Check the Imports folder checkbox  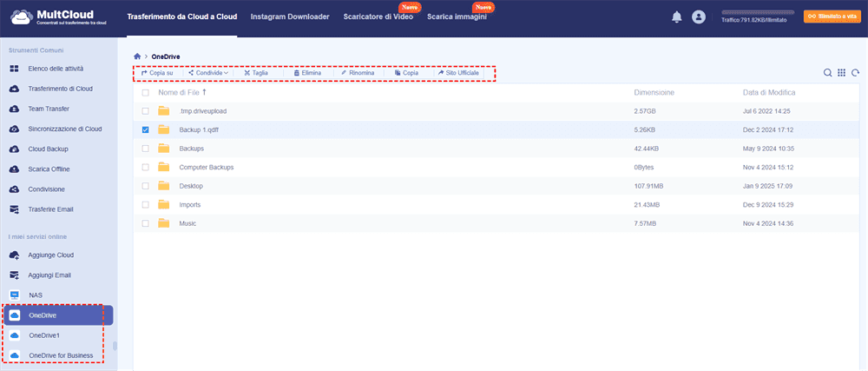146,205
